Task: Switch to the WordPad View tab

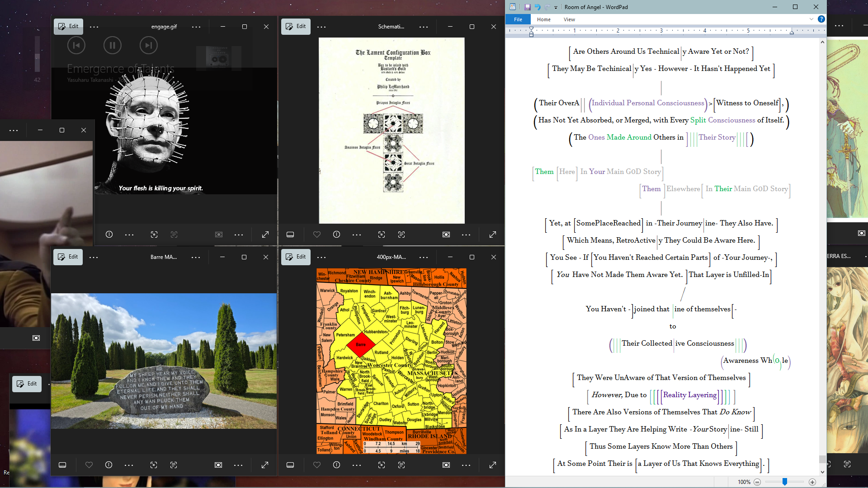Action: point(569,19)
